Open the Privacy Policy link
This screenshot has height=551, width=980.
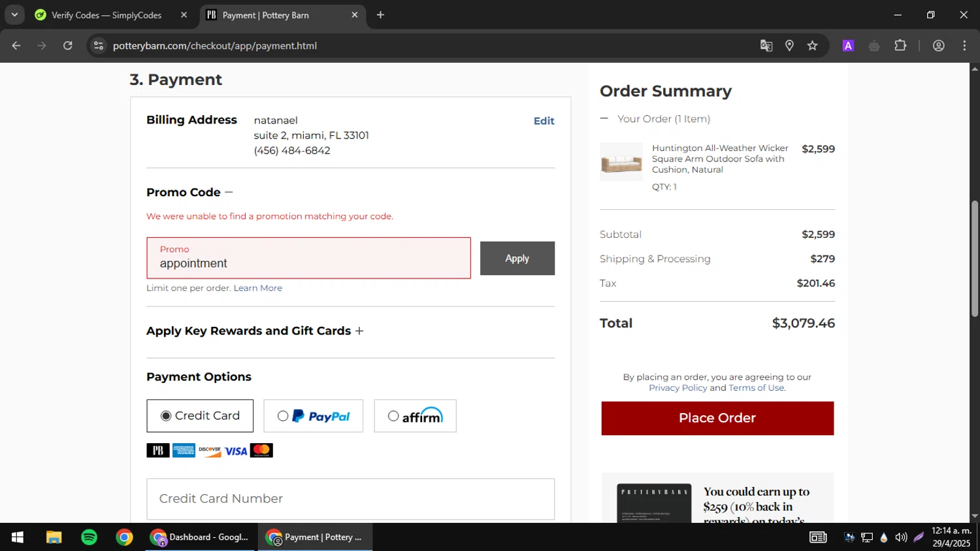coord(678,388)
